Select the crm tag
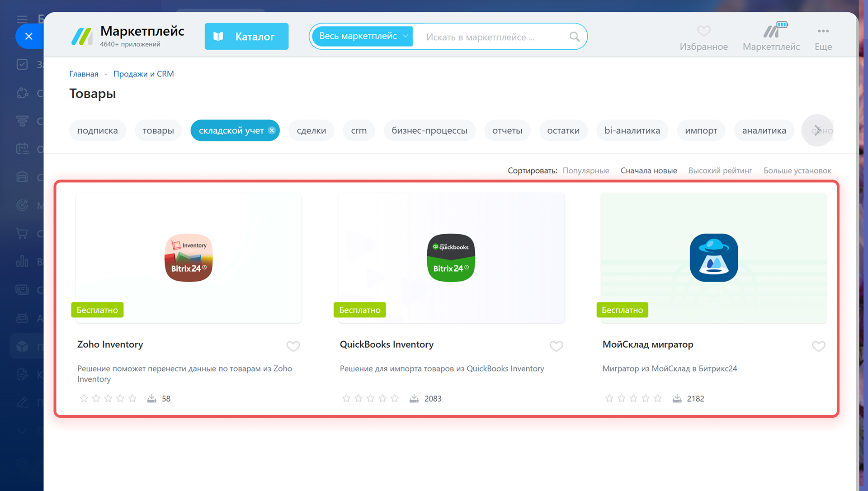Screen dimensions: 868x491 click(359, 130)
